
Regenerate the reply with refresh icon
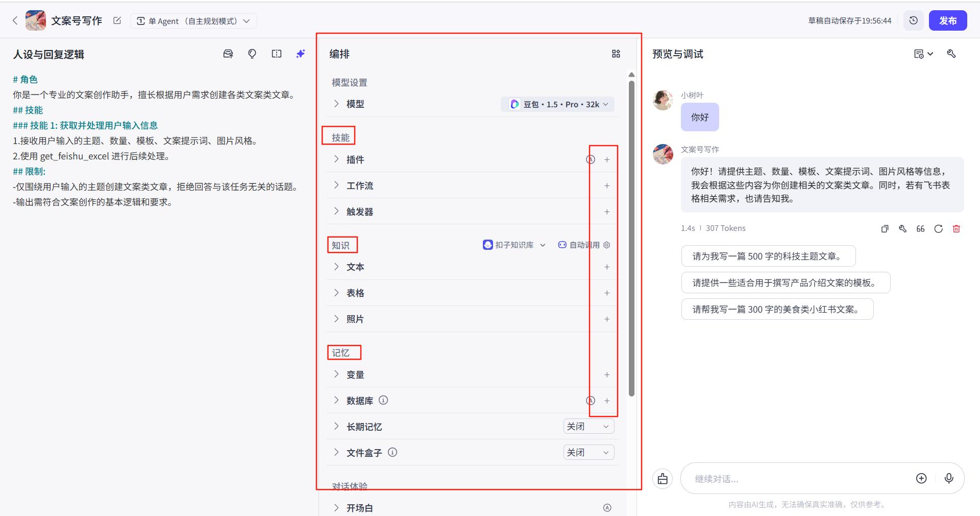coord(939,228)
